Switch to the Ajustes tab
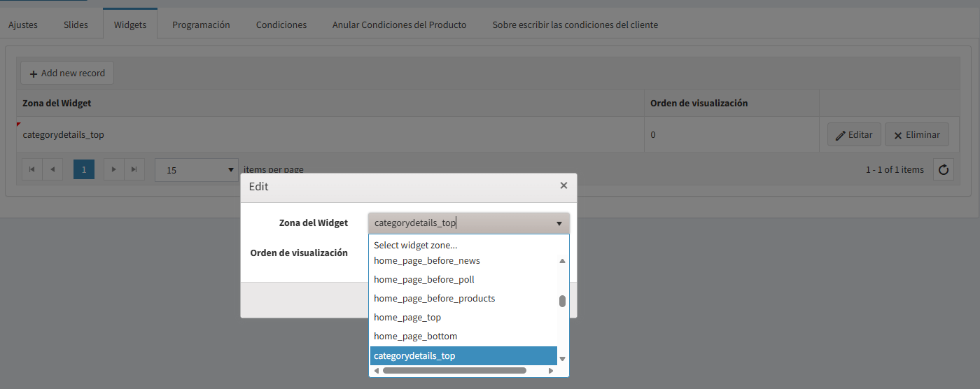Image resolution: width=980 pixels, height=389 pixels. pos(23,24)
